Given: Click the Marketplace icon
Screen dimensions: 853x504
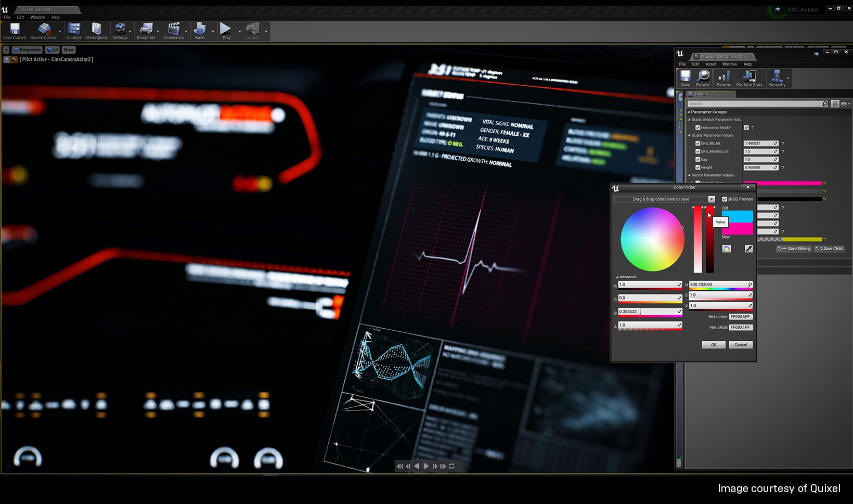Looking at the screenshot, I should point(96,30).
